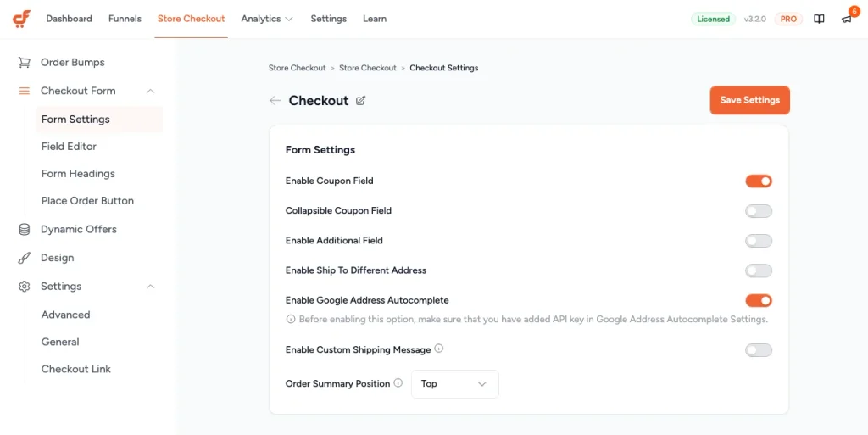Open the Design sidebar item
The image size is (868, 435).
point(57,258)
